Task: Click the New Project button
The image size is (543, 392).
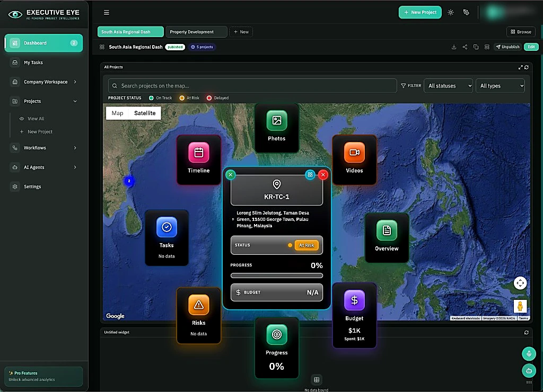Action: click(420, 13)
